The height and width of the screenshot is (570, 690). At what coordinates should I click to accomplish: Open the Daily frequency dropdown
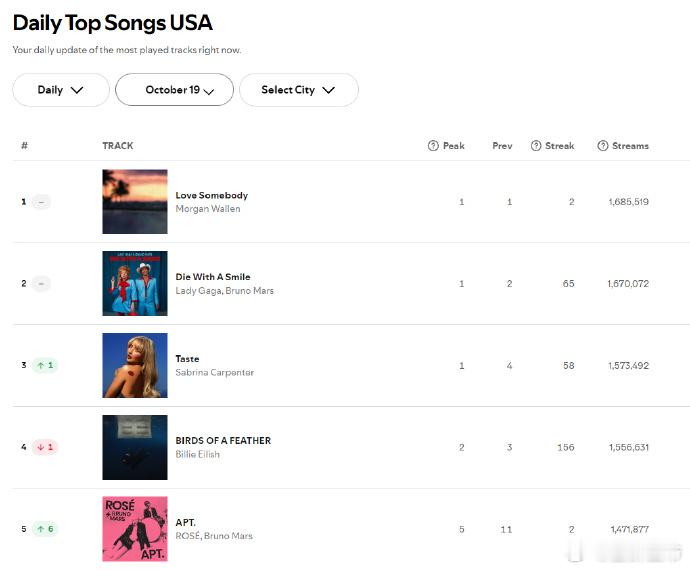(61, 90)
